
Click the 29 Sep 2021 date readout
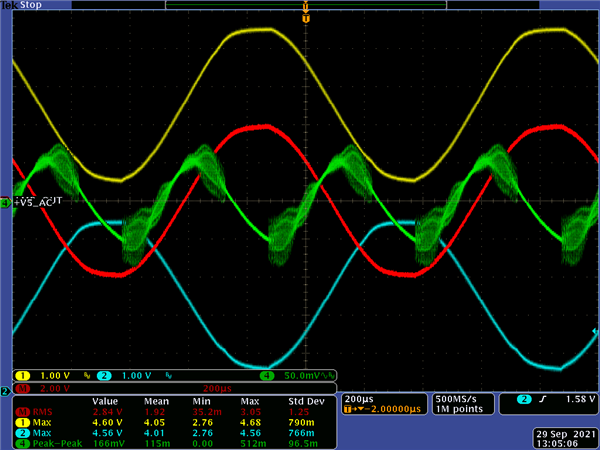pyautogui.click(x=566, y=434)
